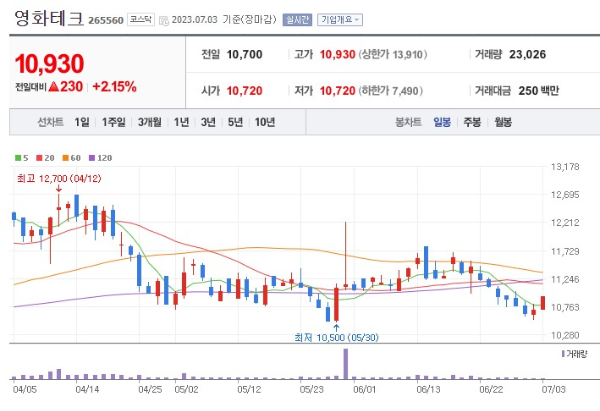
Task: Select the 1년 line chart tab
Action: (x=181, y=122)
